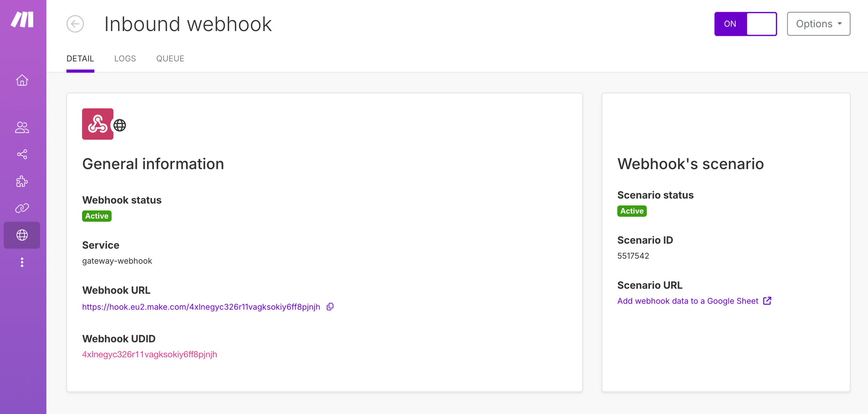
Task: Open the Team members sidebar icon
Action: (x=22, y=128)
